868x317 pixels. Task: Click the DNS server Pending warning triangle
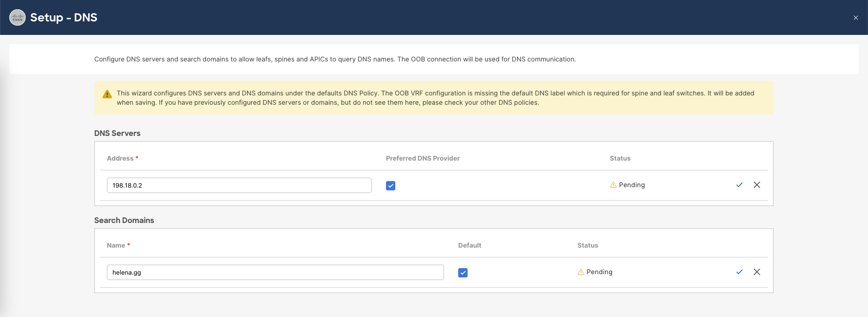(x=613, y=185)
